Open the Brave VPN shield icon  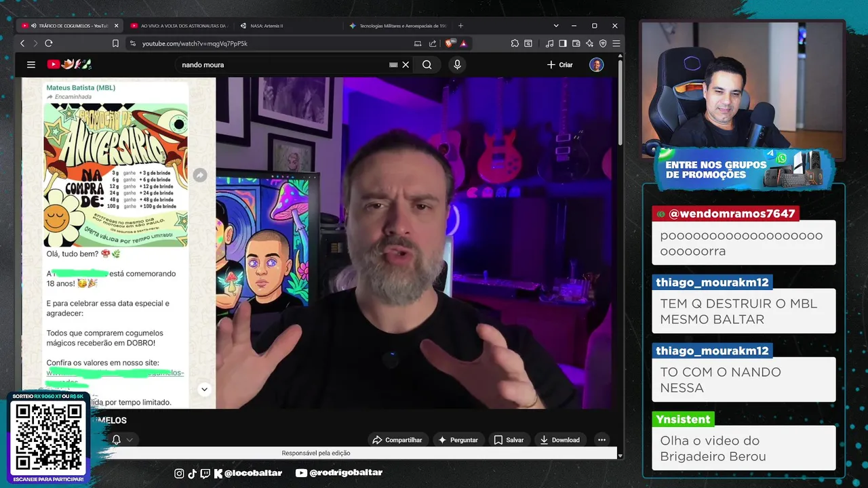point(603,43)
